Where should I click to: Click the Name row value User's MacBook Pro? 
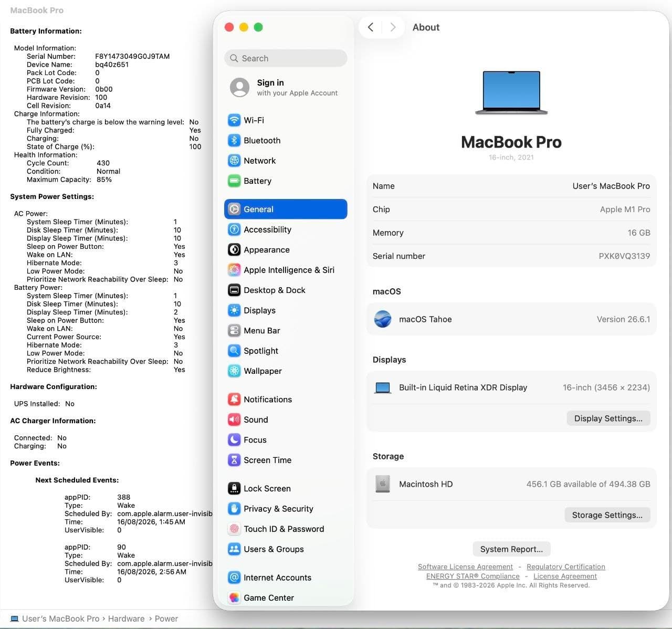pyautogui.click(x=611, y=186)
